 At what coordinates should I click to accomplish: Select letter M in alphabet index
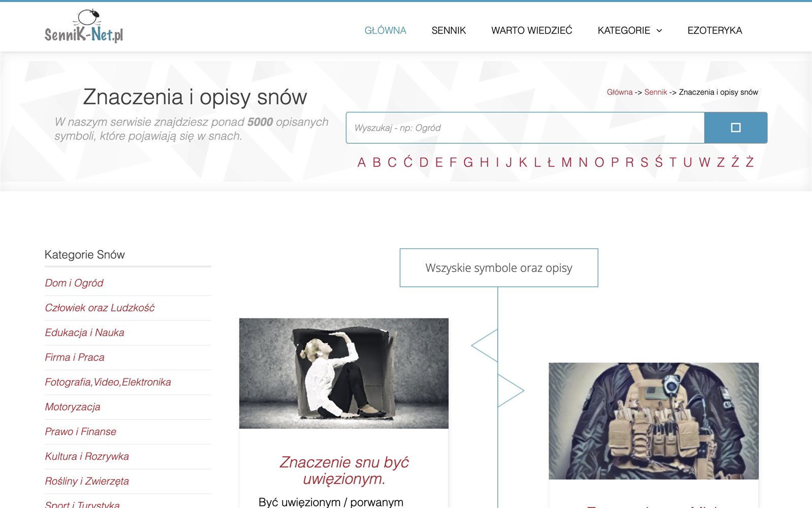click(566, 163)
